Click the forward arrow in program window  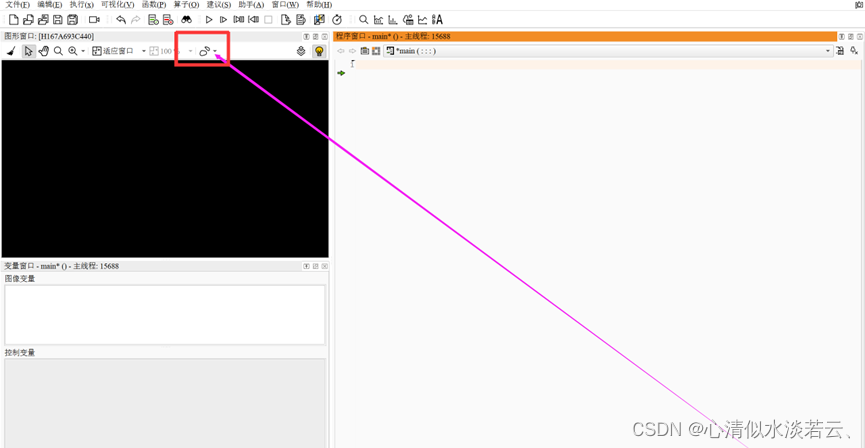tap(353, 51)
